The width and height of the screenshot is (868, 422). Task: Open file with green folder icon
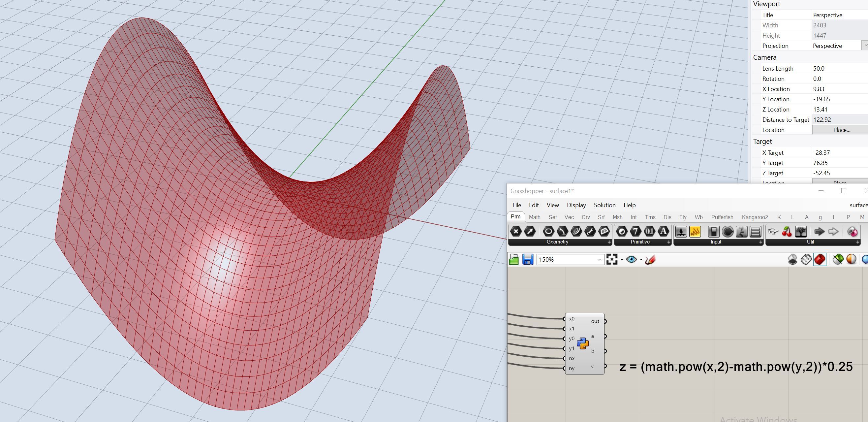click(514, 260)
